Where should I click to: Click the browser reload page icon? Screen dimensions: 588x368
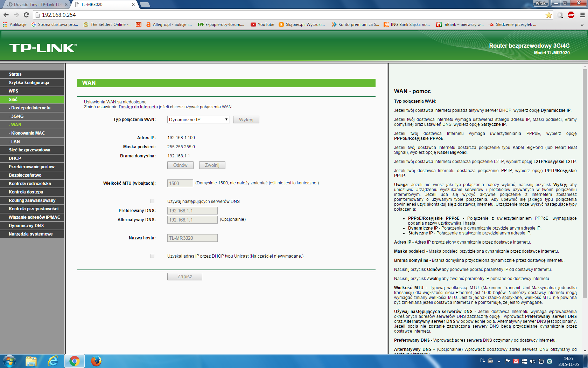point(26,15)
